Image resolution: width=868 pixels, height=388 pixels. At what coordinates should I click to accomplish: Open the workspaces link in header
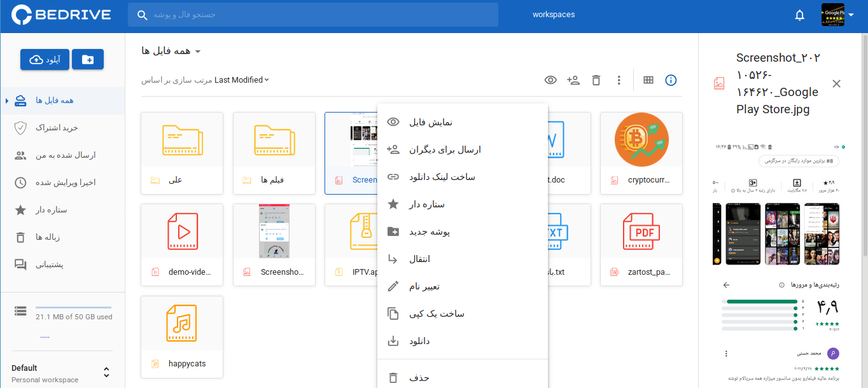coord(554,15)
